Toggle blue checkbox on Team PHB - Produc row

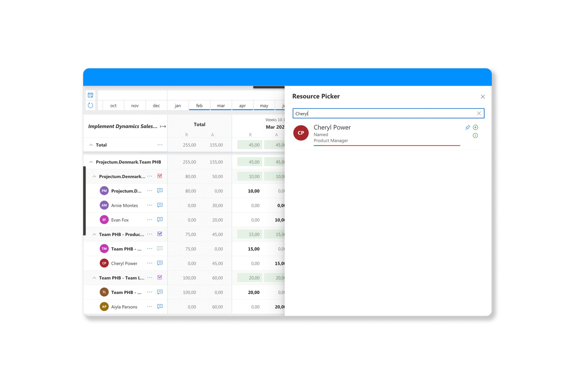pos(160,234)
